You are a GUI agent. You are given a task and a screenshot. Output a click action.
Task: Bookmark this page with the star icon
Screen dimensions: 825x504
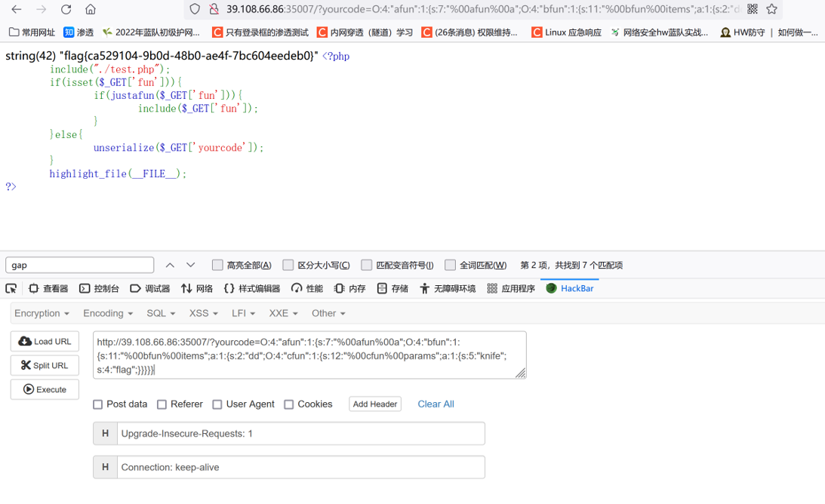[772, 9]
